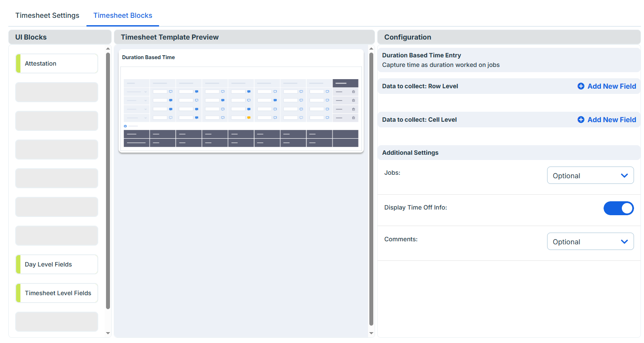644x343 pixels.
Task: Click the 'Display Time Off Info:' label
Action: [415, 207]
